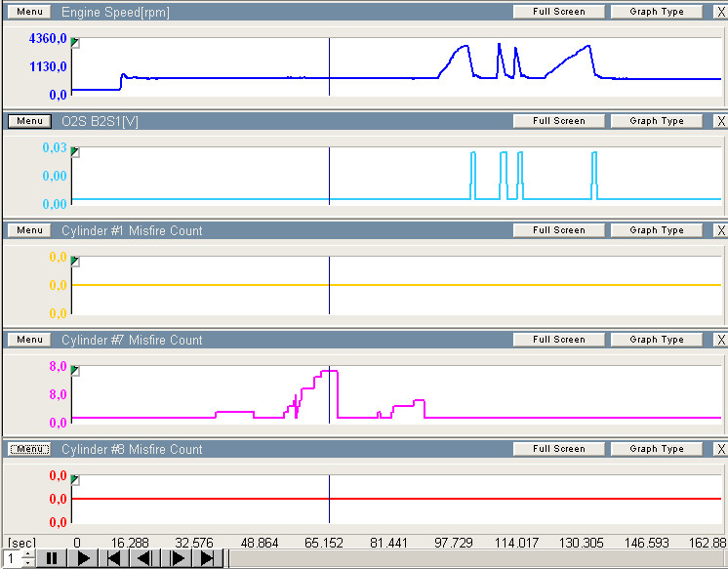Click corner marker on Cylinder #7 Misfire graph
The width and height of the screenshot is (728, 569).
coord(76,372)
